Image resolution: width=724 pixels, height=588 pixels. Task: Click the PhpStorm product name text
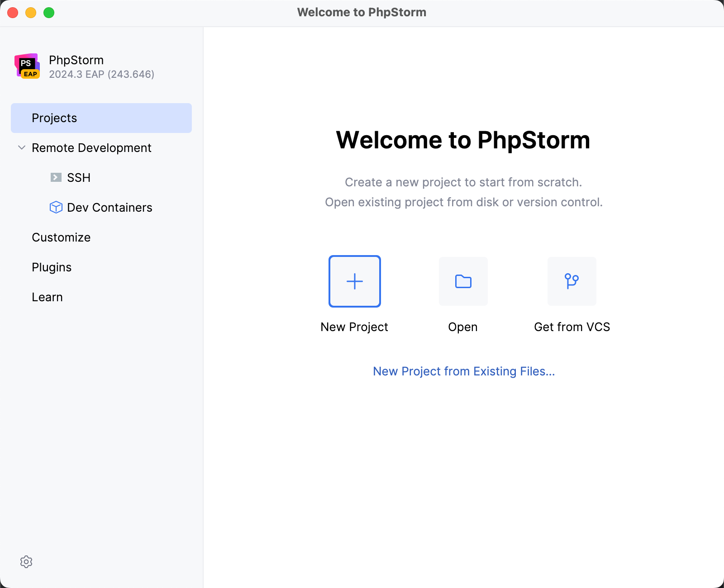pos(76,60)
